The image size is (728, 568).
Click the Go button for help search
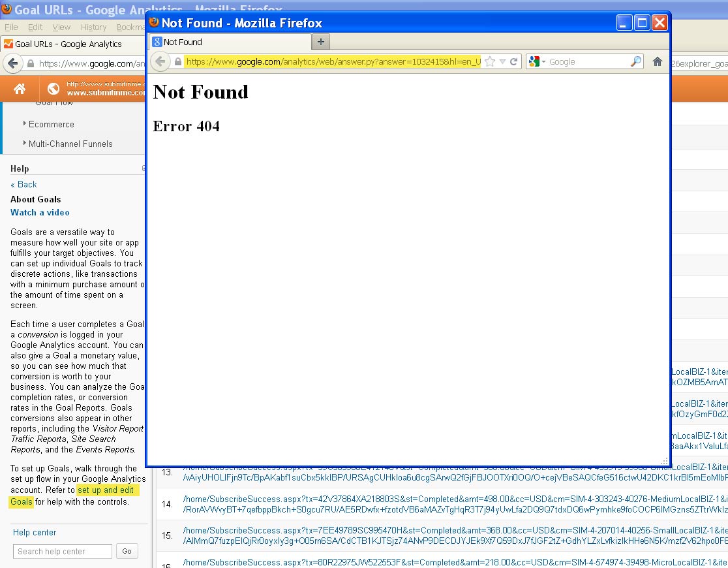pyautogui.click(x=127, y=551)
